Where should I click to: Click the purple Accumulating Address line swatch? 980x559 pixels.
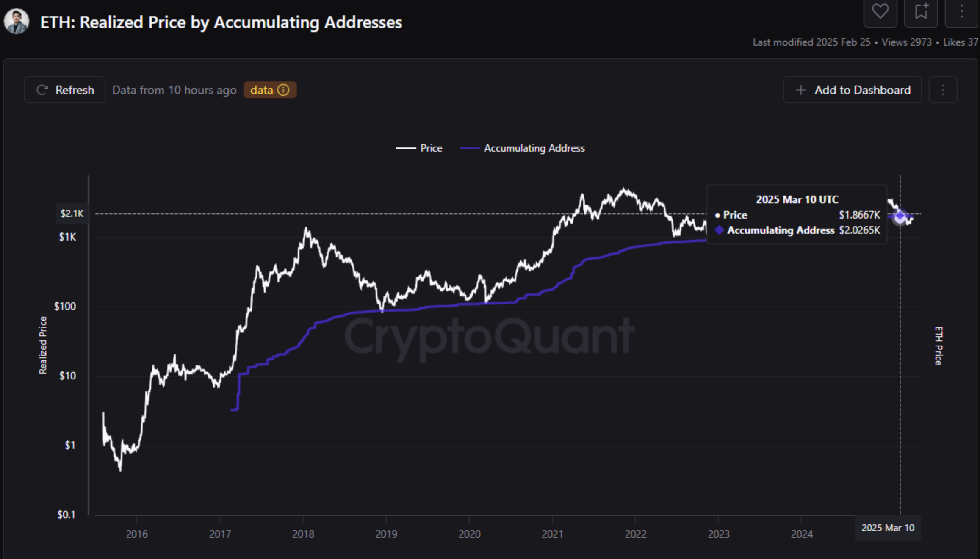click(470, 148)
